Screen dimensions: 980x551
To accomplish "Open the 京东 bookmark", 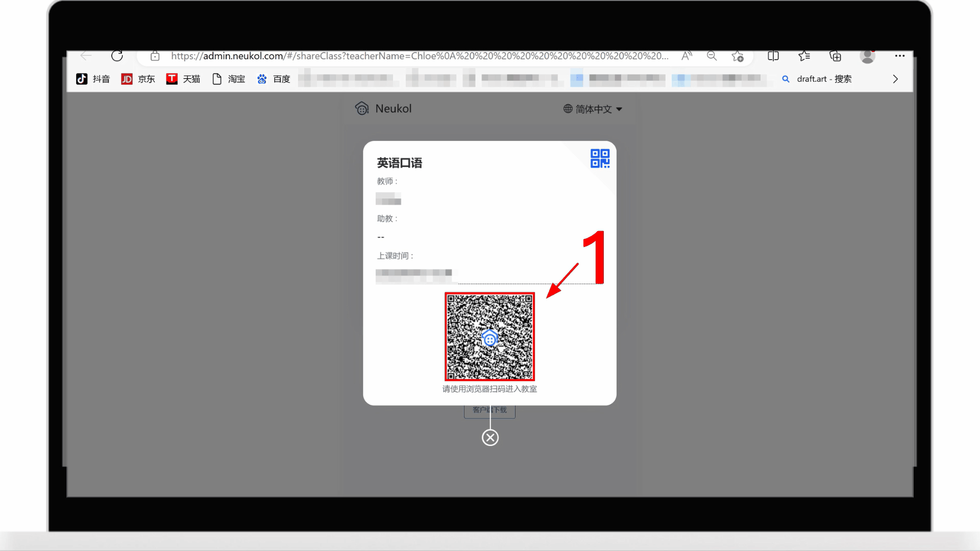I will point(138,79).
